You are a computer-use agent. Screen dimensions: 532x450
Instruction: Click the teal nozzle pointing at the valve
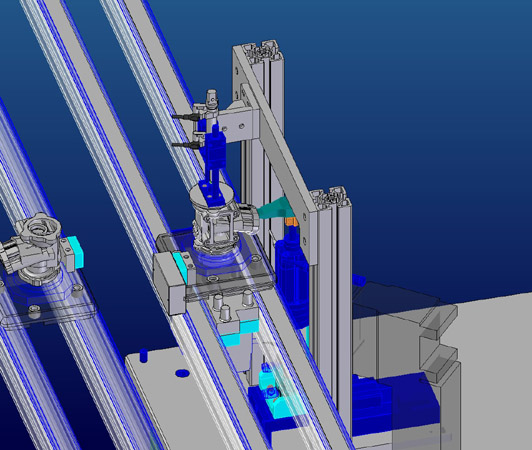click(275, 209)
